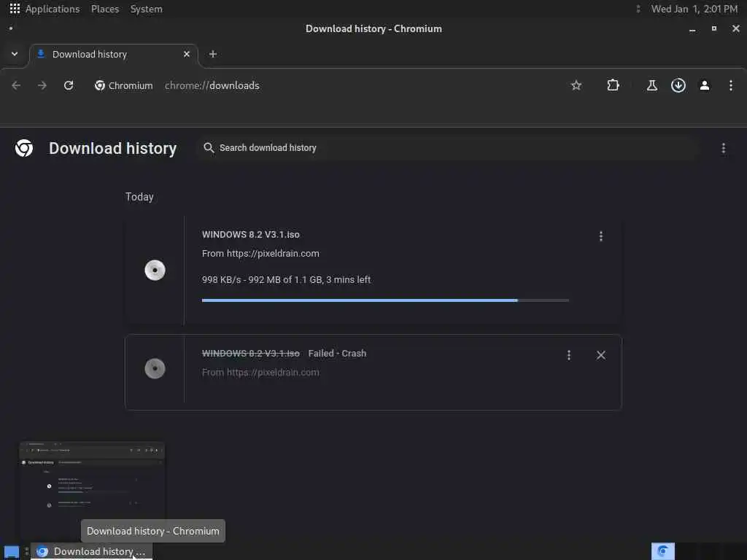Click the in-progress WINDOWS 8.2 V3.1.iso file name
The width and height of the screenshot is (747, 560).
click(x=251, y=234)
